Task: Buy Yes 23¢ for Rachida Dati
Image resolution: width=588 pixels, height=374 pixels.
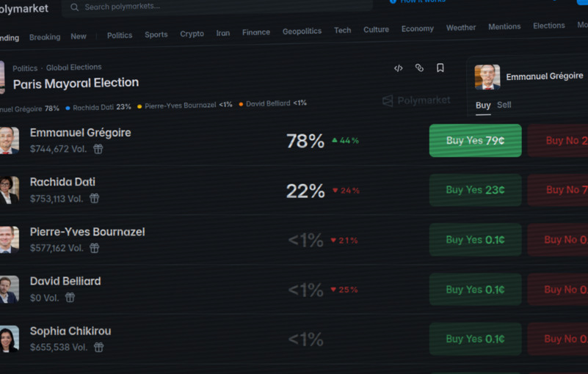Action: 475,190
